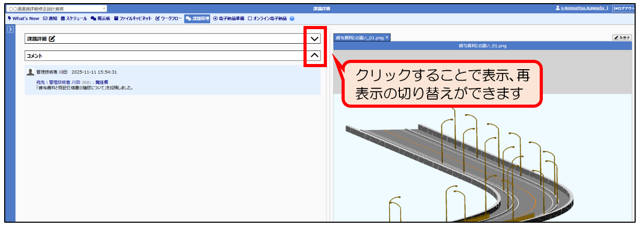Screen dimensions: 644x230
Task: Open the ワークフロー workflow page
Action: click(168, 18)
